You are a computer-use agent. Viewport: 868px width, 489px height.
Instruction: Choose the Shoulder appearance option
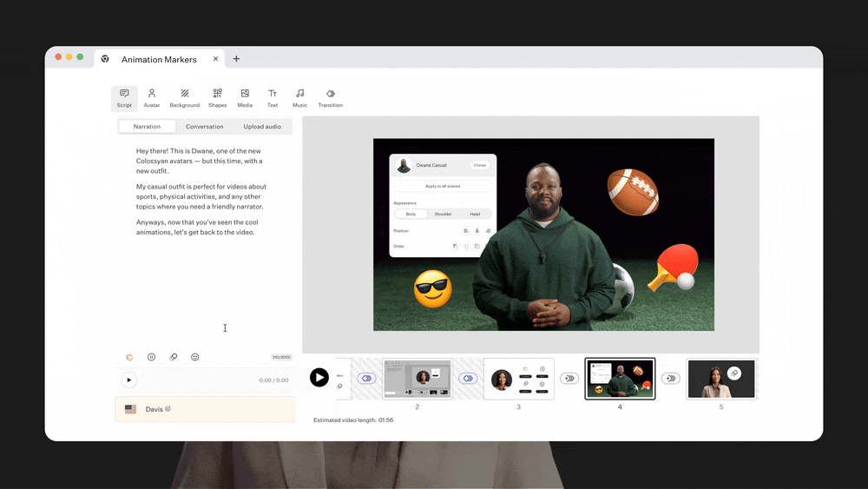[x=443, y=214]
